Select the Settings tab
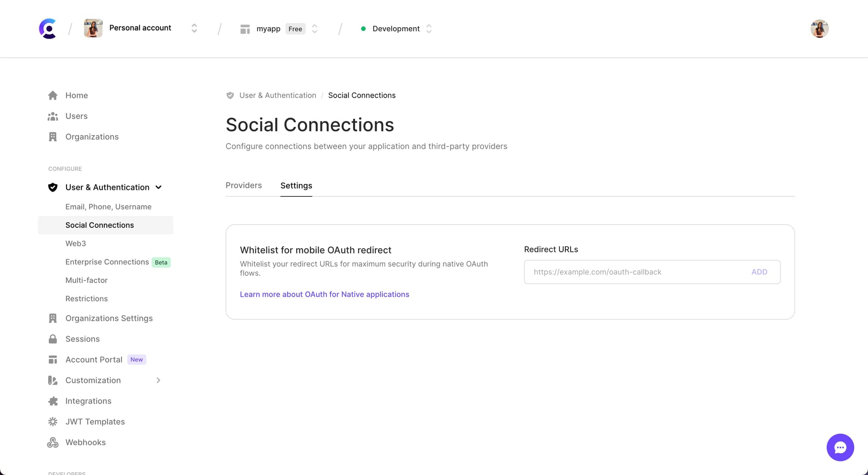This screenshot has height=475, width=868. (296, 185)
